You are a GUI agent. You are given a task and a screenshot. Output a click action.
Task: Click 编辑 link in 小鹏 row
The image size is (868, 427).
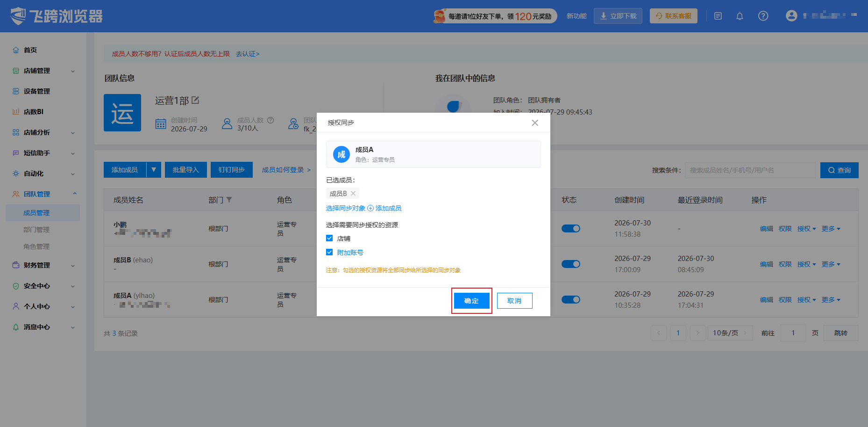[x=766, y=229]
